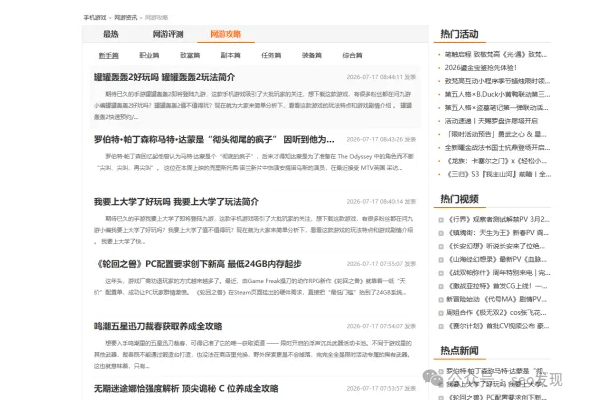The width and height of the screenshot is (614, 417).
Task: Click the 热门活动 section heading
Action: click(x=459, y=34)
